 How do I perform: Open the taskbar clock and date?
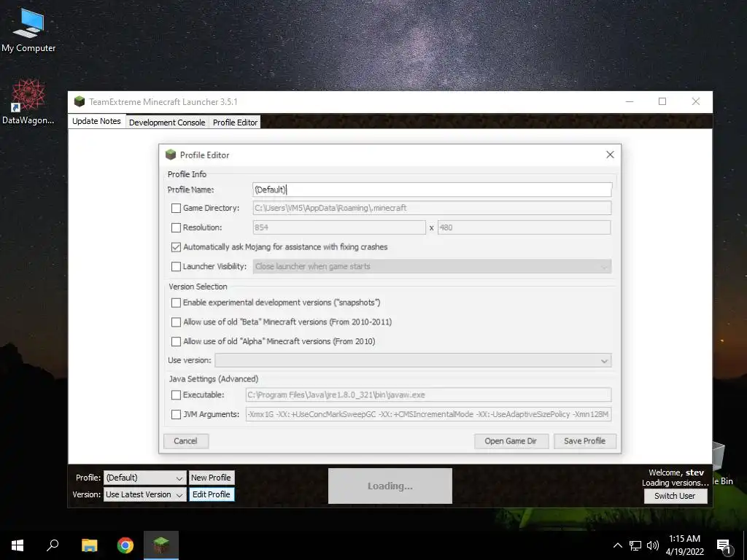point(684,545)
